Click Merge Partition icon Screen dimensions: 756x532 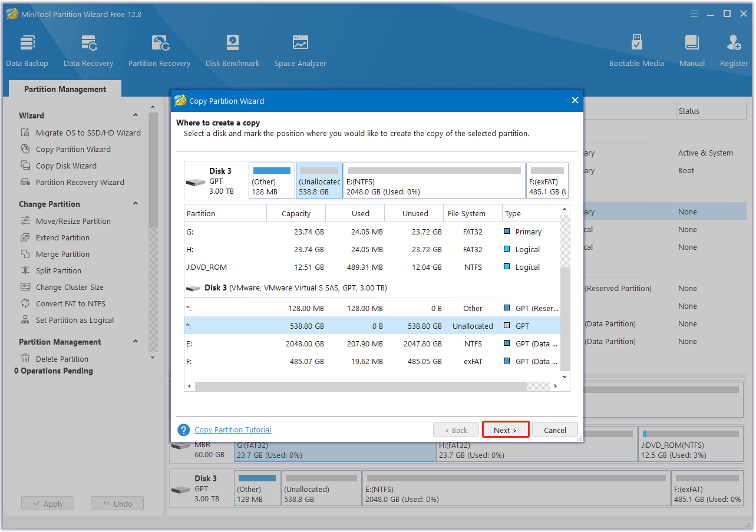25,254
